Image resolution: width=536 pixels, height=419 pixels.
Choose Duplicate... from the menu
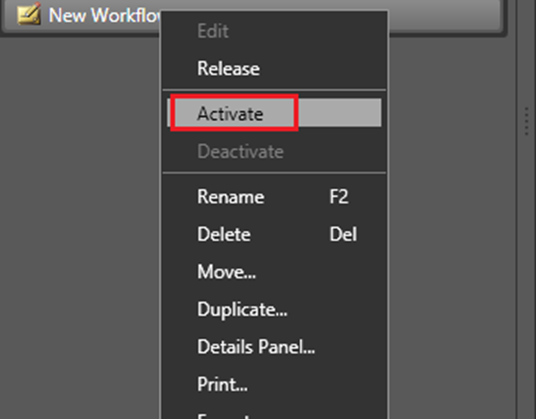coord(242,310)
